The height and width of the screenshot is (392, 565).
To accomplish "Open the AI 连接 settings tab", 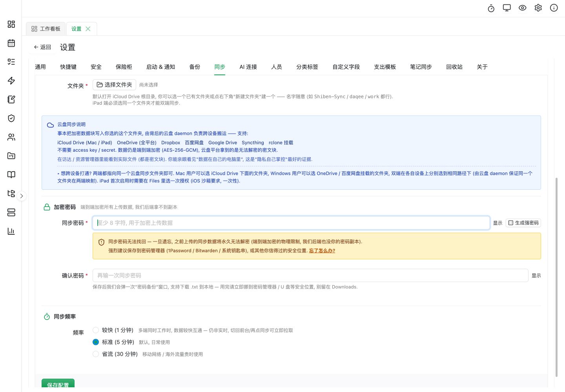I will point(248,67).
